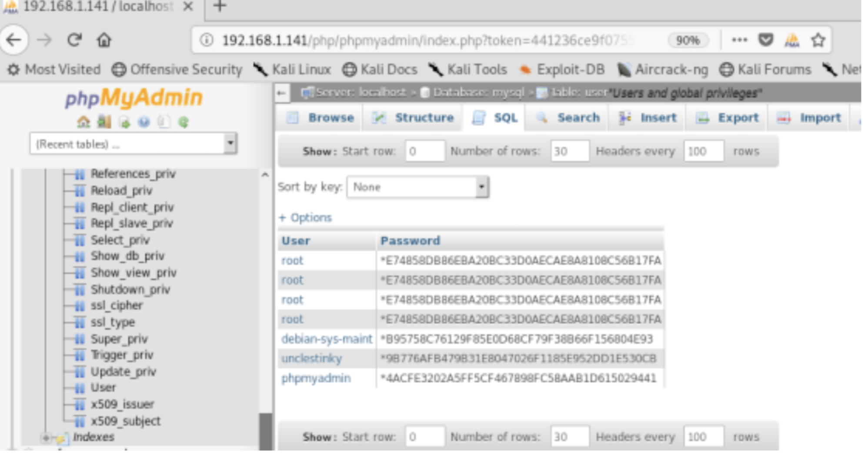The image size is (868, 456).
Task: Click the phpMyAdmin toolbar icon in browser
Action: coord(792,40)
